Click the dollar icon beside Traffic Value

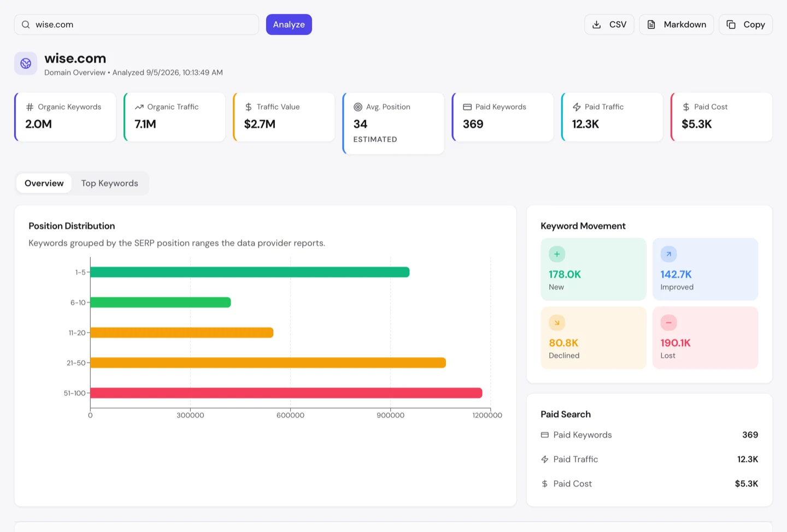tap(249, 107)
